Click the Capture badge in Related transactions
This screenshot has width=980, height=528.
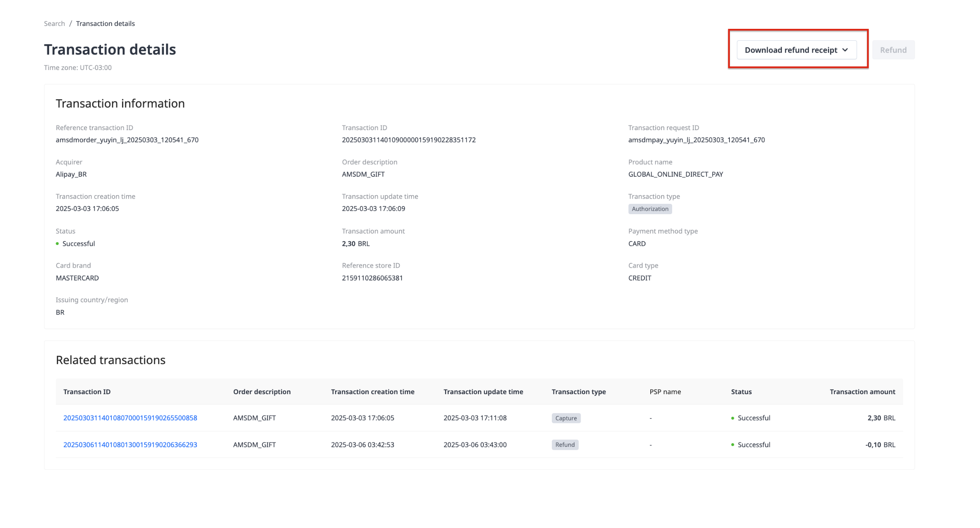click(566, 418)
